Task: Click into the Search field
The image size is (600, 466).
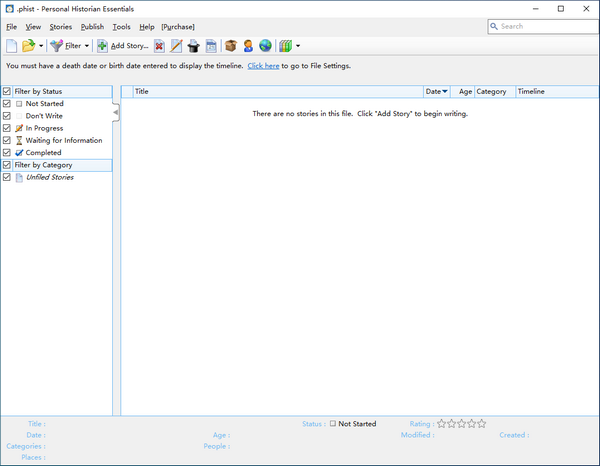Action: point(550,26)
